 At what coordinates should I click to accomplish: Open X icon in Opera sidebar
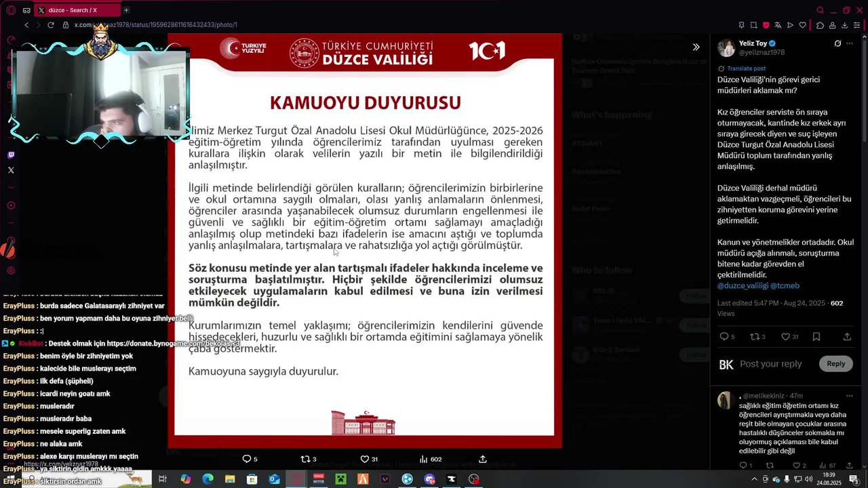11,170
